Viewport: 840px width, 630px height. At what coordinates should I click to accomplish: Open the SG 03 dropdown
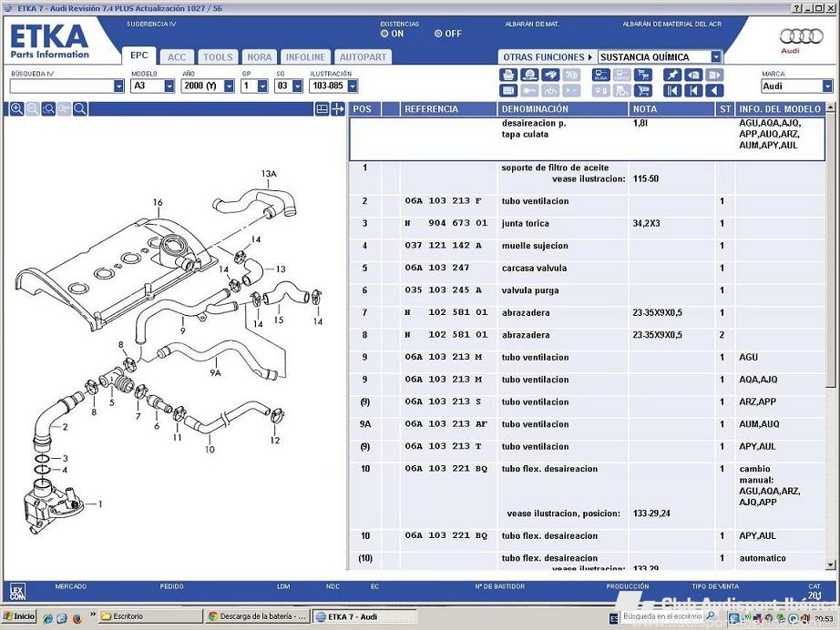tap(297, 86)
